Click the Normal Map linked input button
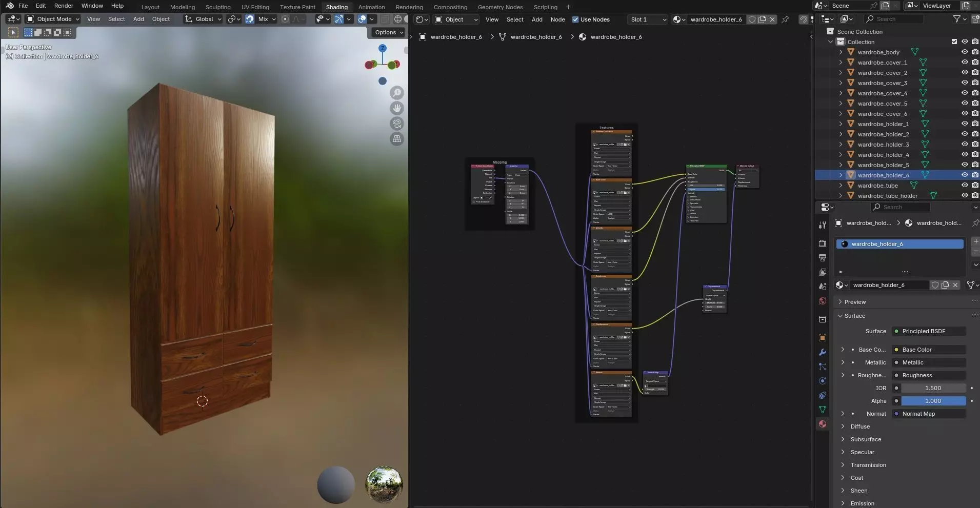This screenshot has width=980, height=508. [x=929, y=414]
